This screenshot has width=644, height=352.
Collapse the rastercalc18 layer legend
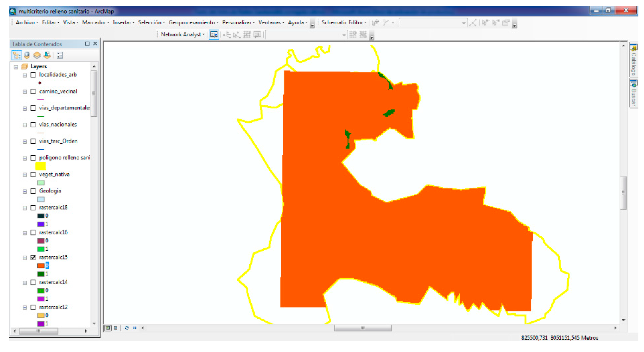pos(25,208)
